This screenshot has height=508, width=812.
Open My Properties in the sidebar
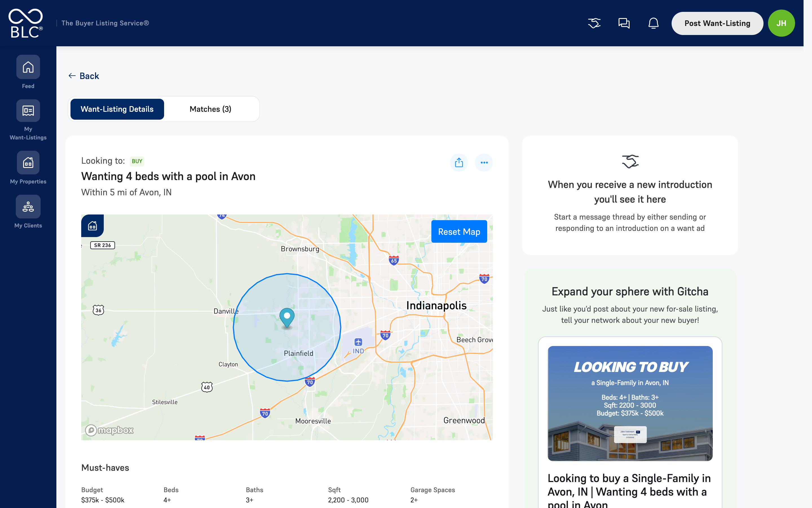[28, 163]
